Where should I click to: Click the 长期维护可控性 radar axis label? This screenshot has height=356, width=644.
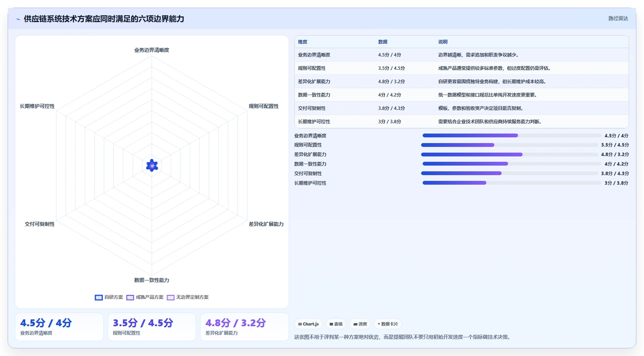point(37,106)
